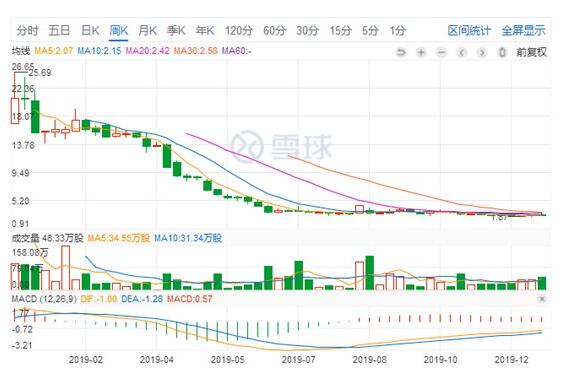Viewport: 562px width, 381px height.
Task: Click the 2019-07 date axis label
Action: click(299, 359)
